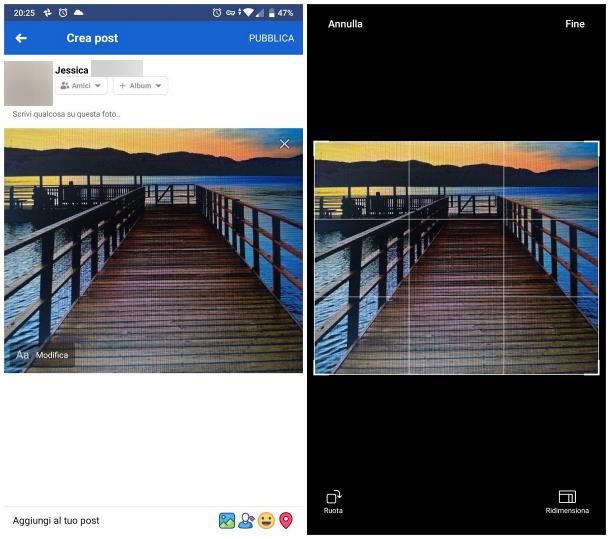Open the Amici audience dropdown

click(x=81, y=86)
